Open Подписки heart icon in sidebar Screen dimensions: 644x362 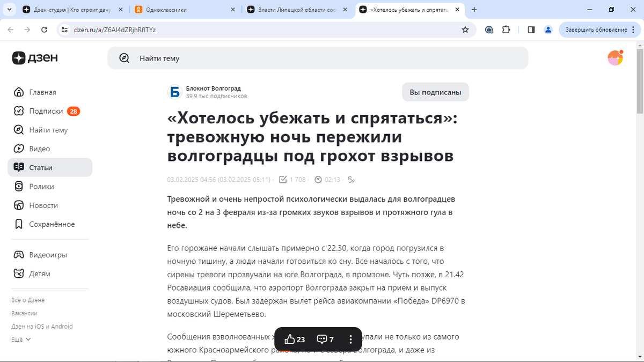tap(19, 111)
